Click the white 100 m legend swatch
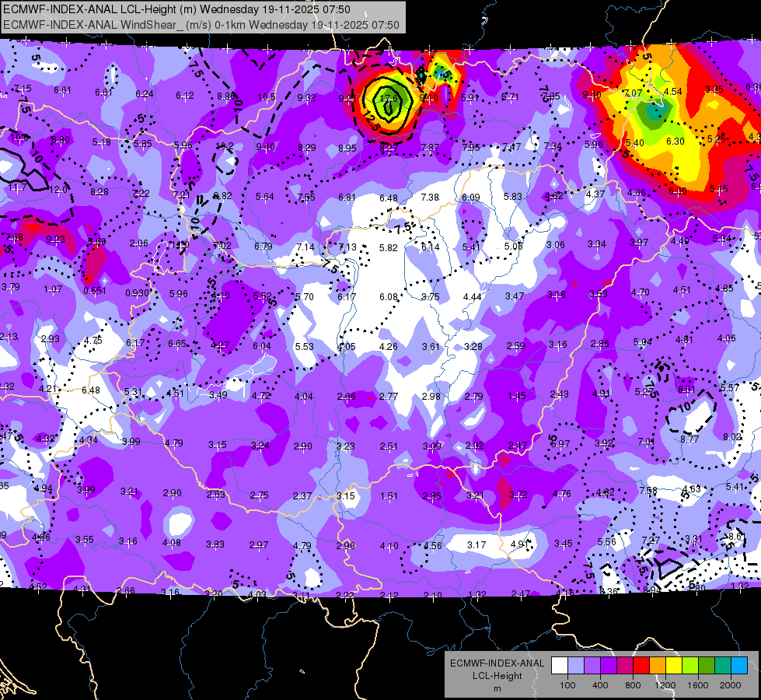This screenshot has height=700, width=761. pos(560,666)
